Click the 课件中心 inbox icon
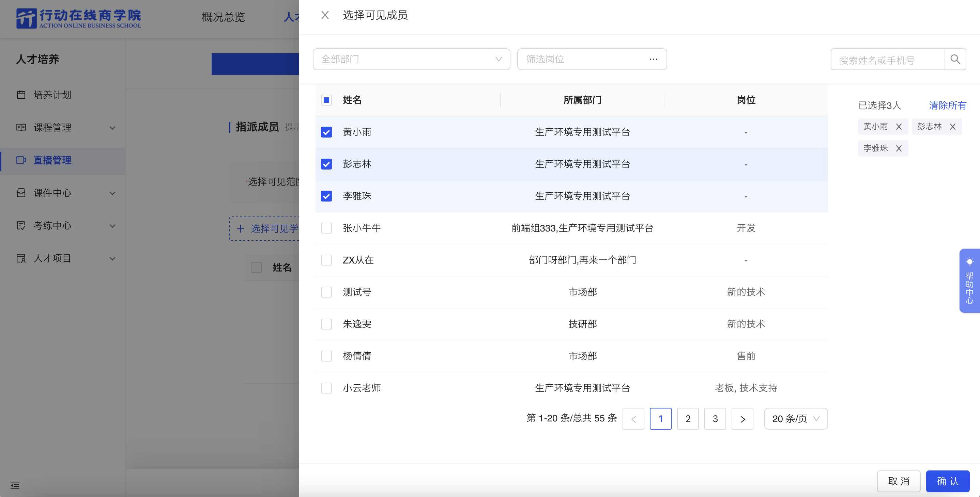 (x=21, y=193)
